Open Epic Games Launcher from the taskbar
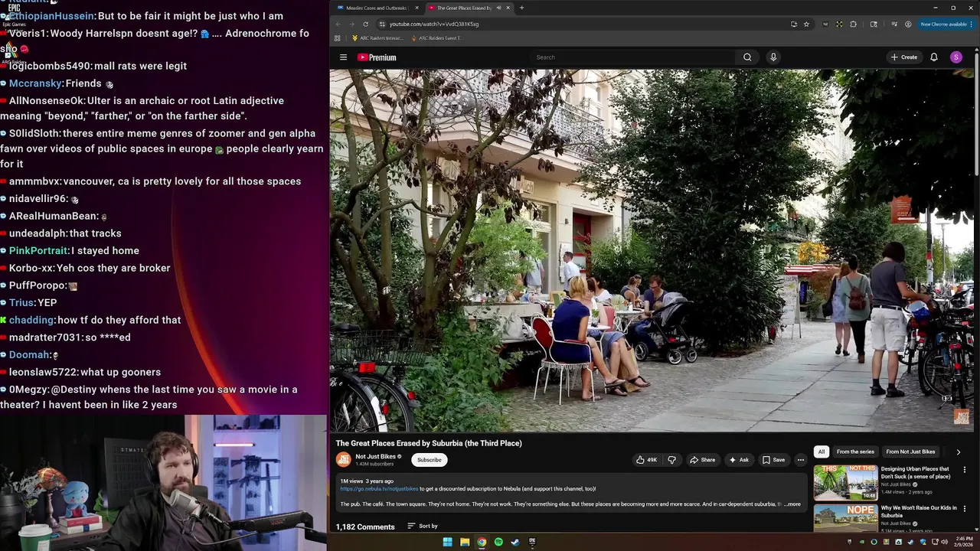Screen dimensions: 980x551 coord(532,542)
